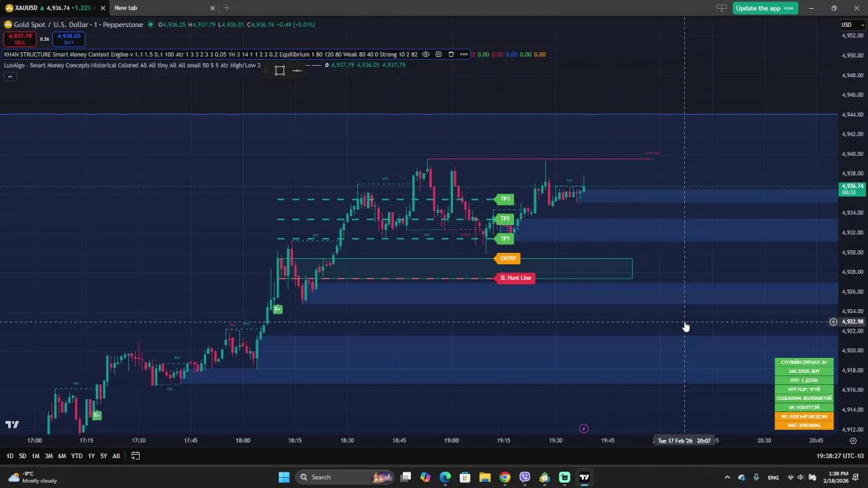The width and height of the screenshot is (868, 488).
Task: Open ENG language switcher
Action: (x=773, y=477)
